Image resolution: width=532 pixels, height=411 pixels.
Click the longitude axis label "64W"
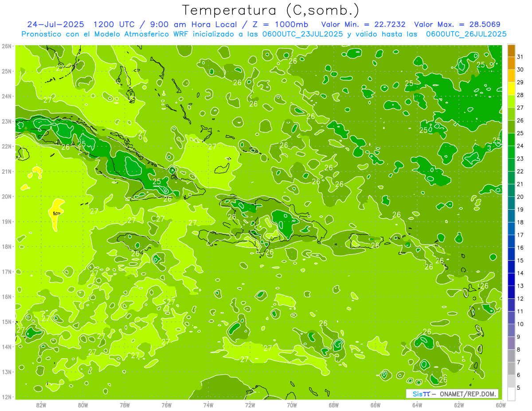pos(417,405)
